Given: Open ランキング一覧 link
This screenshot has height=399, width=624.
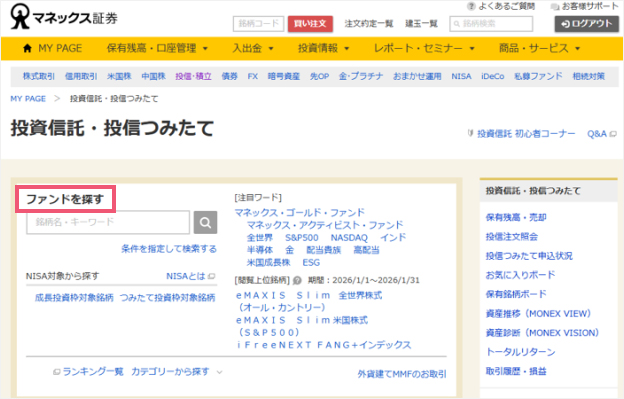Looking at the screenshot, I should click(93, 372).
